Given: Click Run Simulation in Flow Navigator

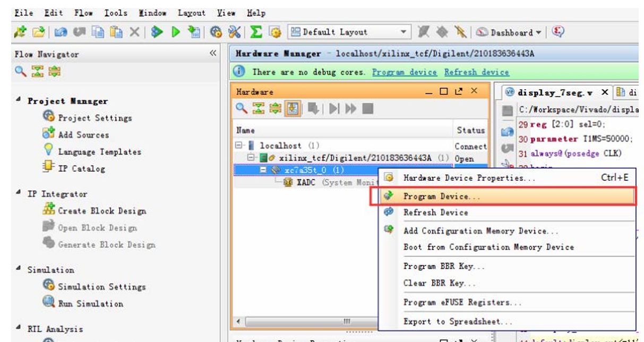Looking at the screenshot, I should click(83, 303).
